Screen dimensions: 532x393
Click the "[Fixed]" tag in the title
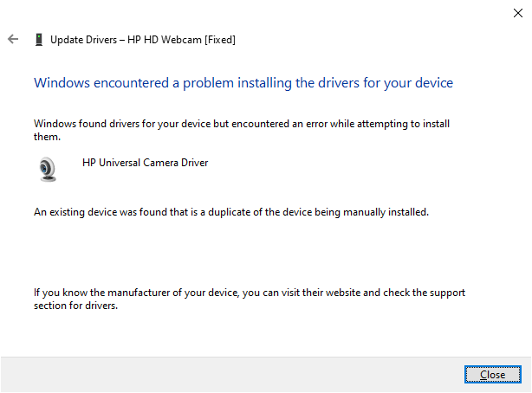tap(217, 40)
